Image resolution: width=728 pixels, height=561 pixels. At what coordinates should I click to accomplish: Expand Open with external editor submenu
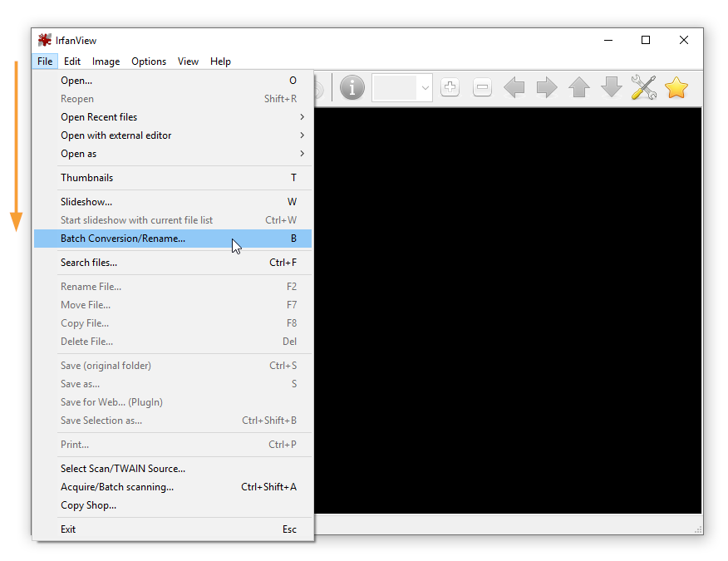click(173, 135)
